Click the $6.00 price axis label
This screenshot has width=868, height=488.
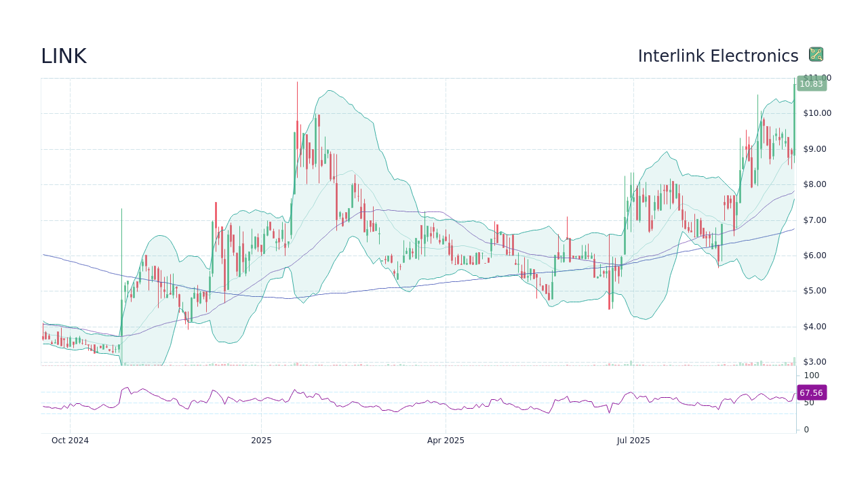click(x=816, y=255)
